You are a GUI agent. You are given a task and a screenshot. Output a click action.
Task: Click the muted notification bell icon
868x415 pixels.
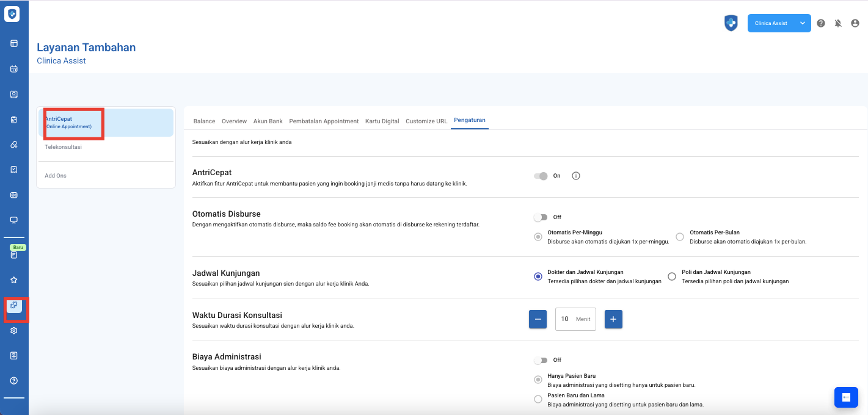click(x=838, y=23)
